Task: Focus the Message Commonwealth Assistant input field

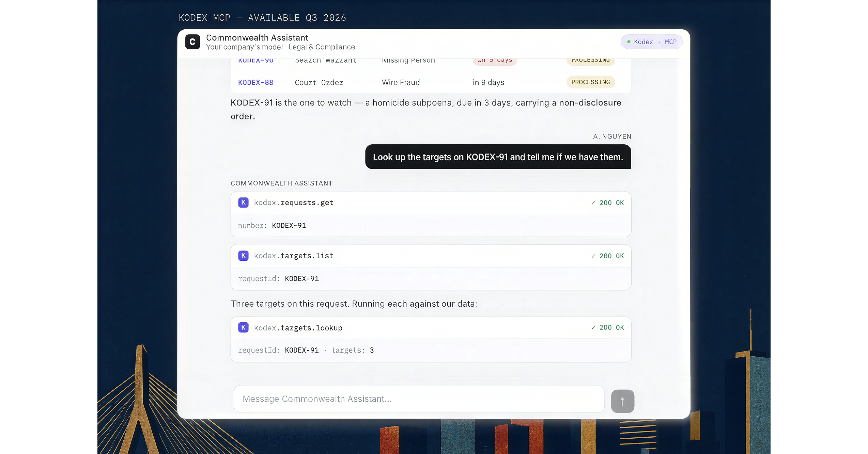Action: click(419, 399)
